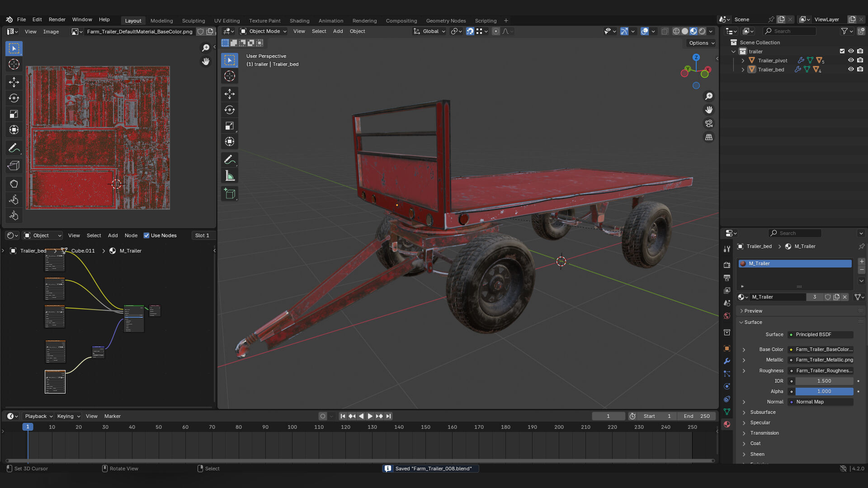The height and width of the screenshot is (488, 868).
Task: Hide Trailer_pivot in viewport via eye icon
Action: click(851, 60)
